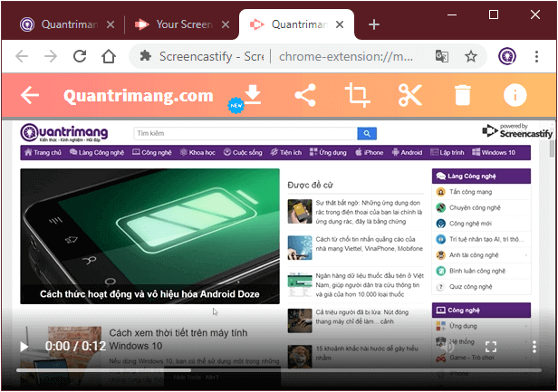Close the active Quantrimang tab
Screen dimensions: 558x392
(340, 24)
